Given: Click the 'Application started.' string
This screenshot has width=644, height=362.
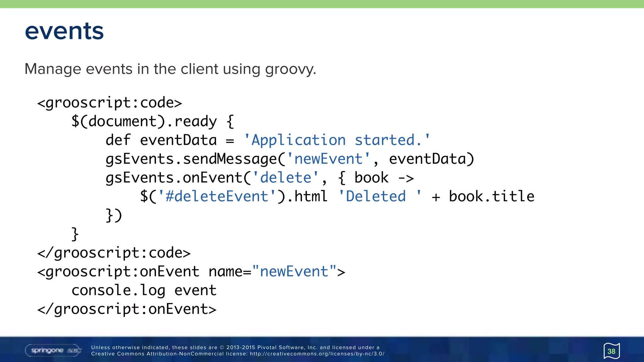Looking at the screenshot, I should [x=337, y=140].
